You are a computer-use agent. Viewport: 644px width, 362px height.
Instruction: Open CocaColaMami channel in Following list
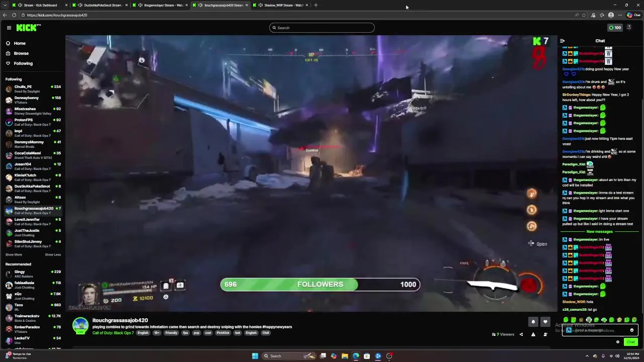click(x=33, y=155)
